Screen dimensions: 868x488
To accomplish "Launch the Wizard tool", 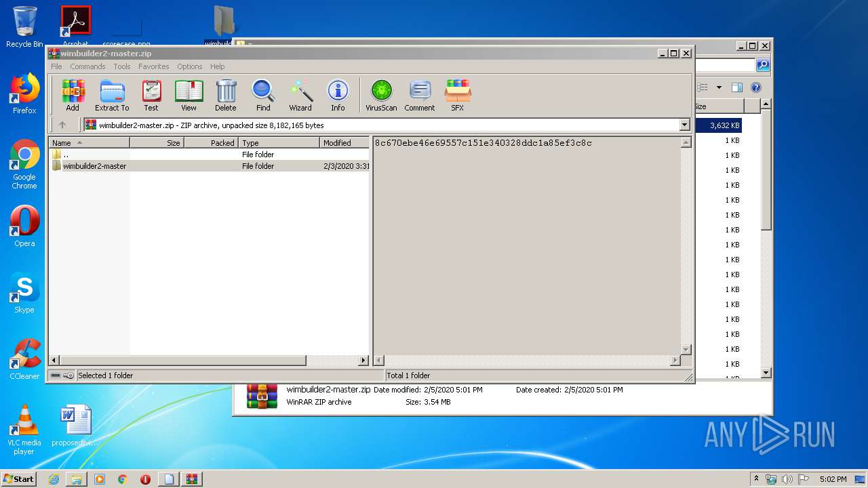I will (x=300, y=95).
